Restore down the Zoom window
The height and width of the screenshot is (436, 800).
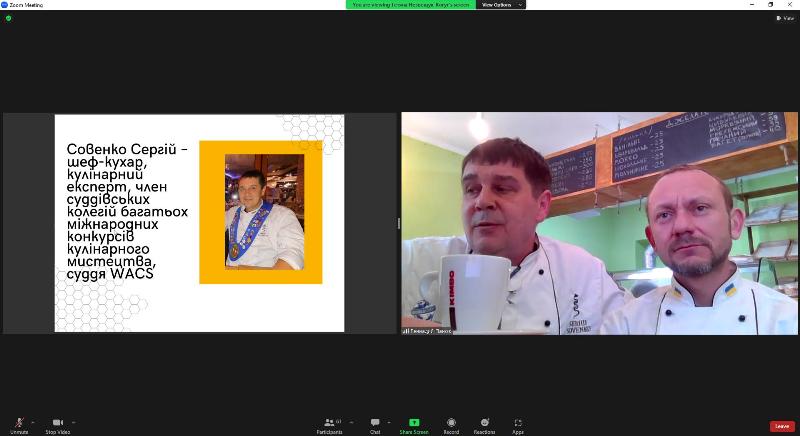point(770,5)
